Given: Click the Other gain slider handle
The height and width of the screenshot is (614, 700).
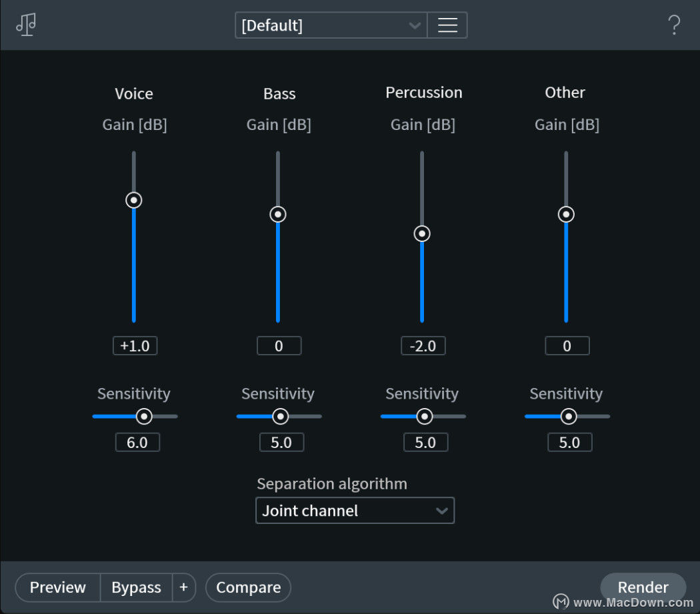Looking at the screenshot, I should 566,215.
